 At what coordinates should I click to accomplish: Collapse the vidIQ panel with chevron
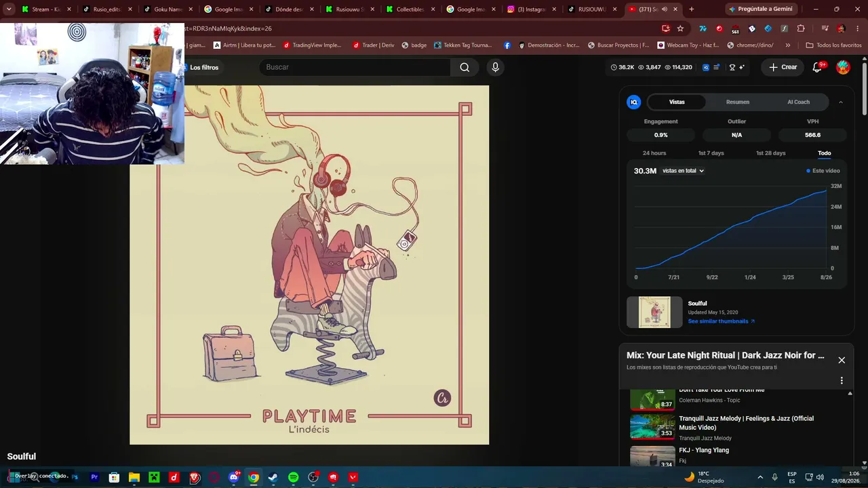point(841,102)
